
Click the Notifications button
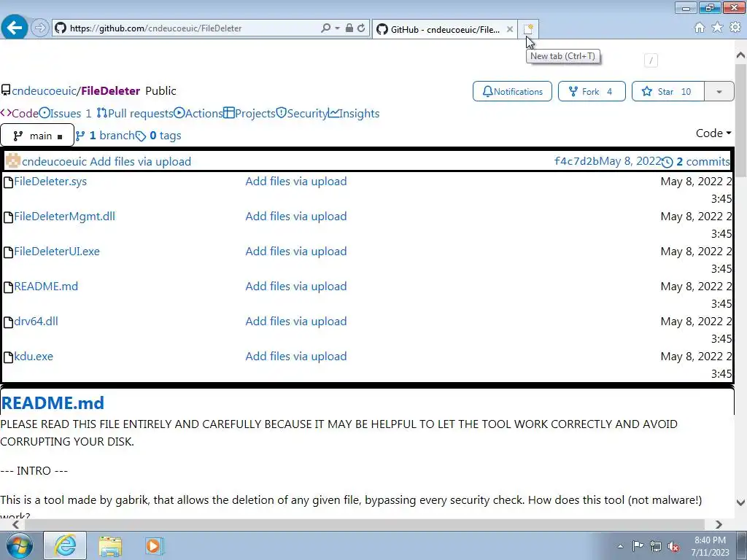tap(512, 91)
